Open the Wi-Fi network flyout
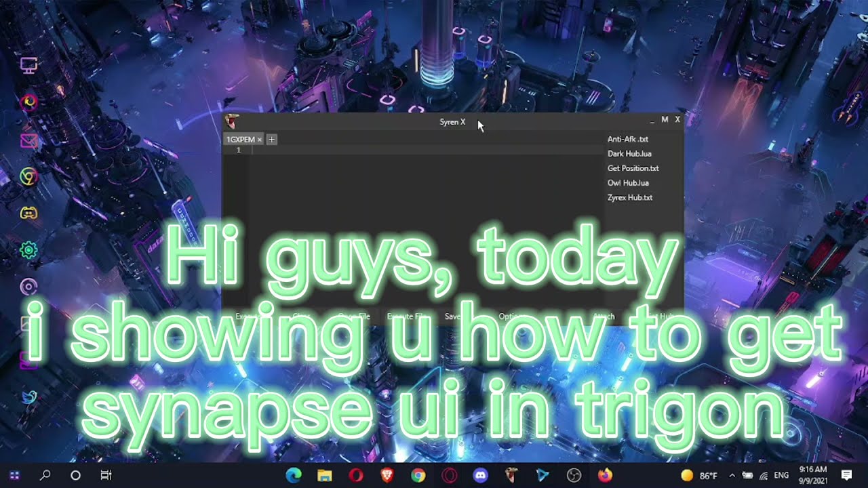 pyautogui.click(x=763, y=476)
